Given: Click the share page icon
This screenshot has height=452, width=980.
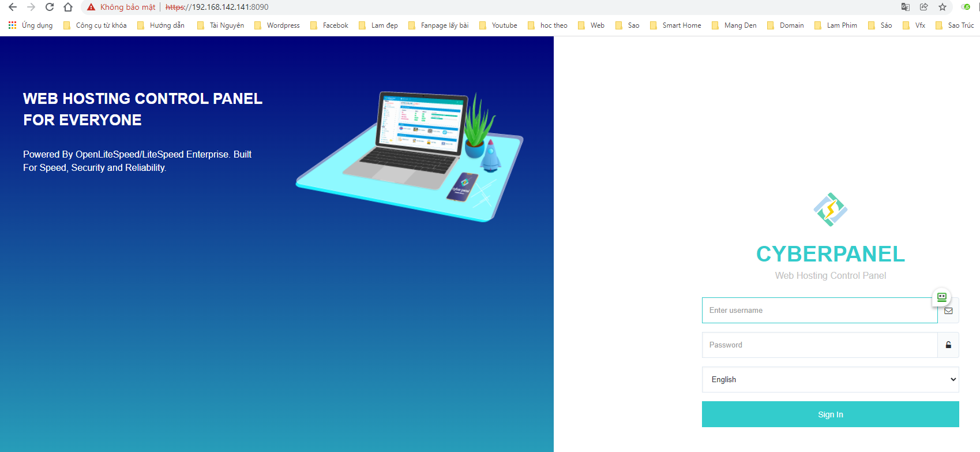Looking at the screenshot, I should tap(924, 7).
